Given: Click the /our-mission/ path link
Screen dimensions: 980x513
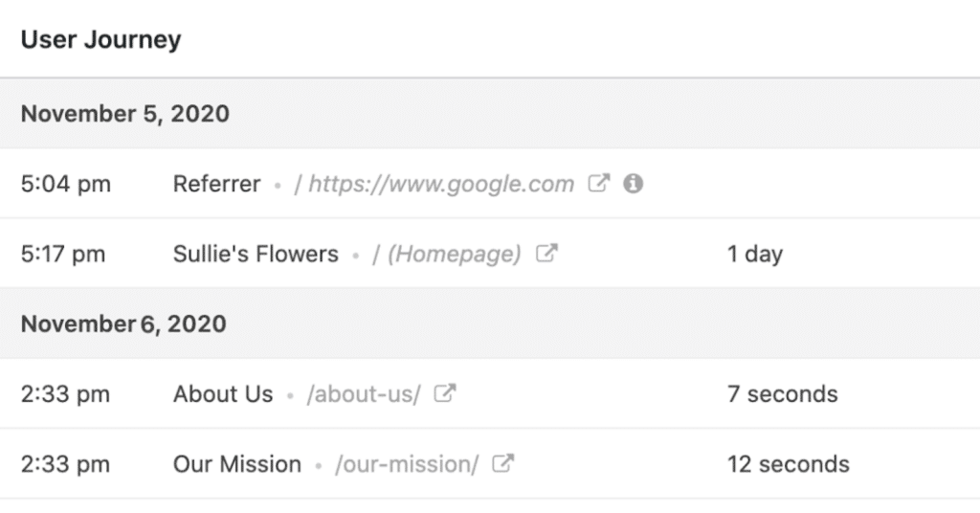Looking at the screenshot, I should coord(406,464).
